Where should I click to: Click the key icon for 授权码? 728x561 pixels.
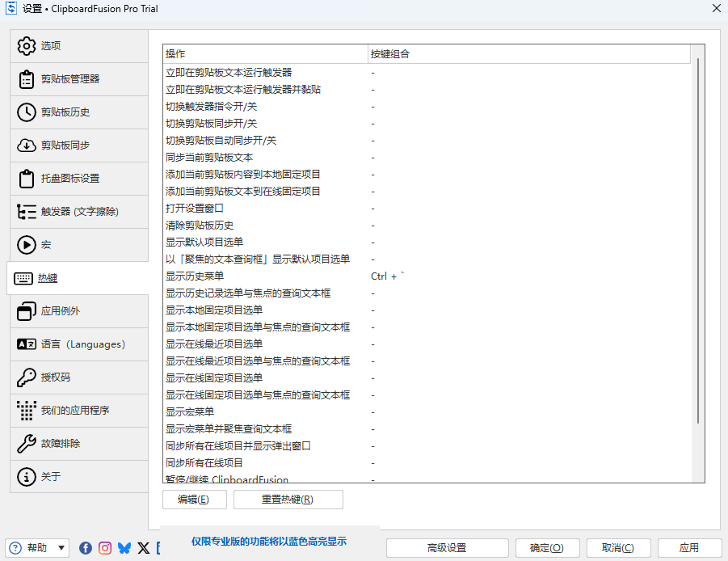[x=27, y=378]
